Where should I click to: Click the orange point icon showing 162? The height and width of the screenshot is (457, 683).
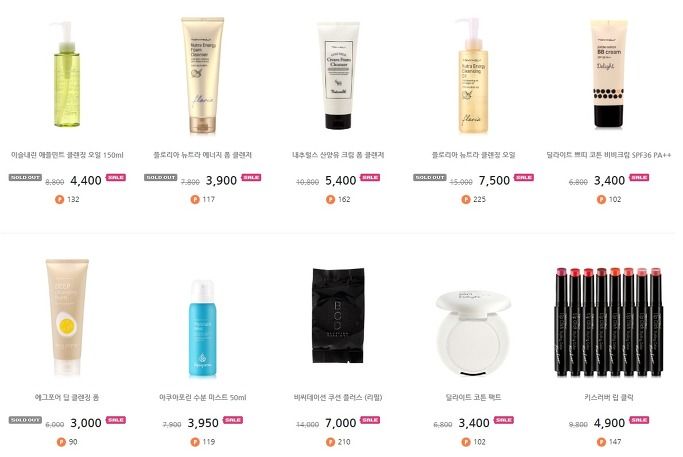[x=330, y=200]
